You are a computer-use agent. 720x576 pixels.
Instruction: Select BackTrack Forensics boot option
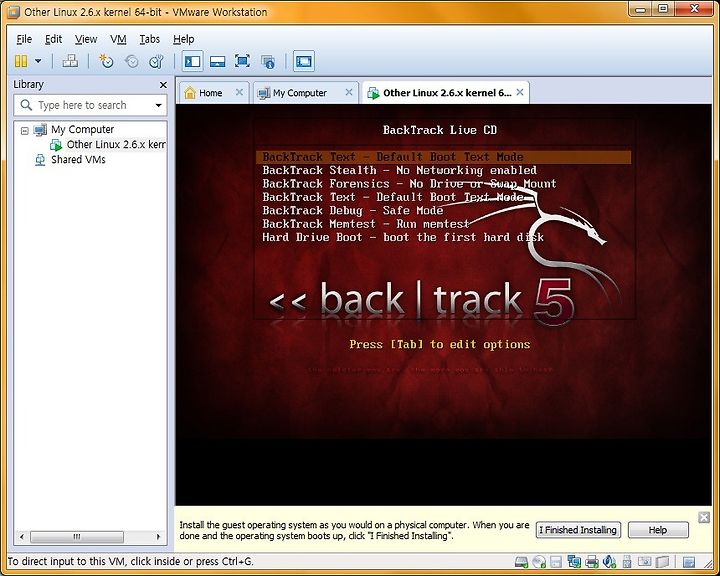[x=409, y=184]
